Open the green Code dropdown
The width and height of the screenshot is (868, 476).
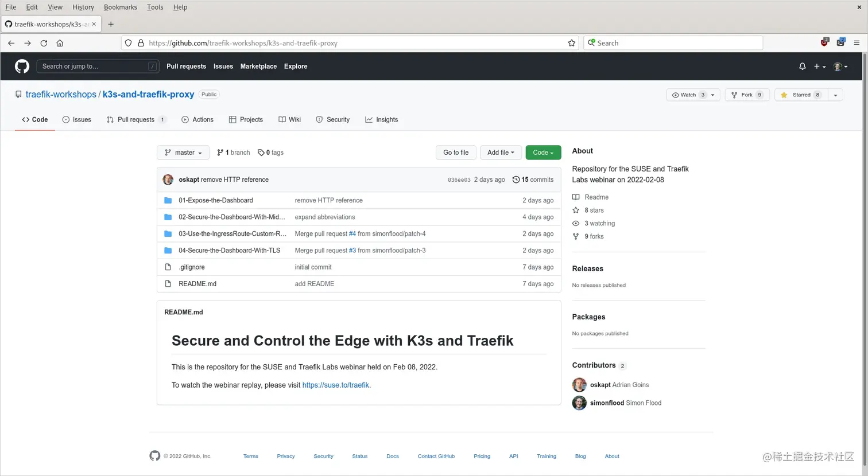tap(543, 153)
